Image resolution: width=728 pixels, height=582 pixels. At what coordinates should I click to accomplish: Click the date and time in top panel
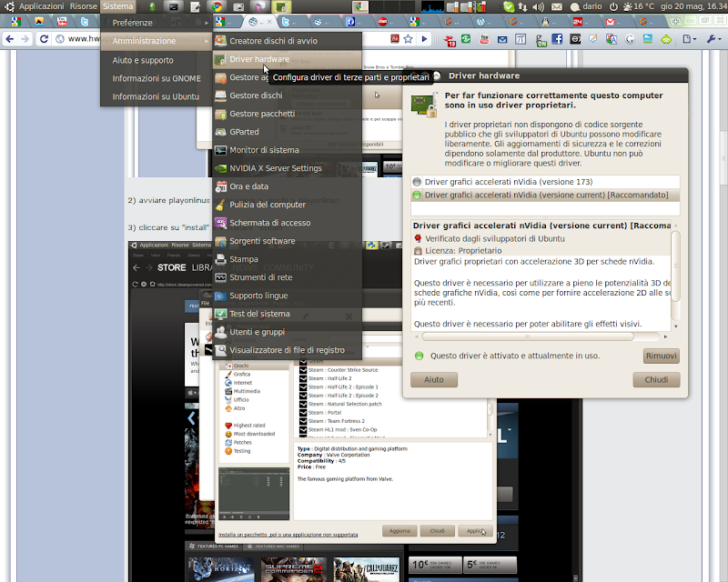[x=693, y=6]
